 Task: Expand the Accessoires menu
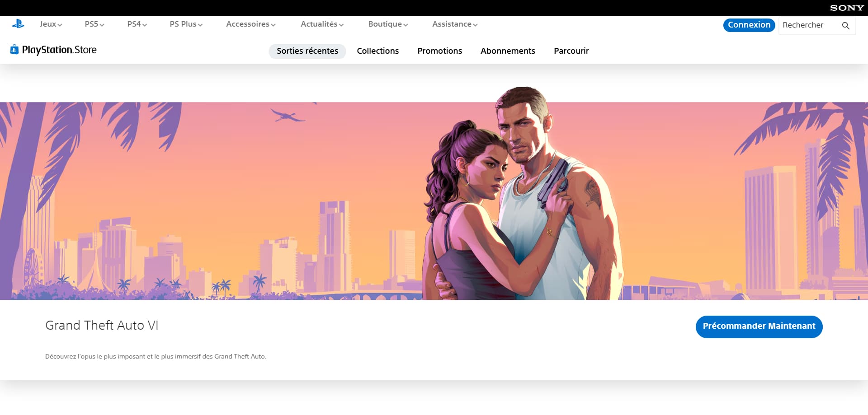click(250, 24)
